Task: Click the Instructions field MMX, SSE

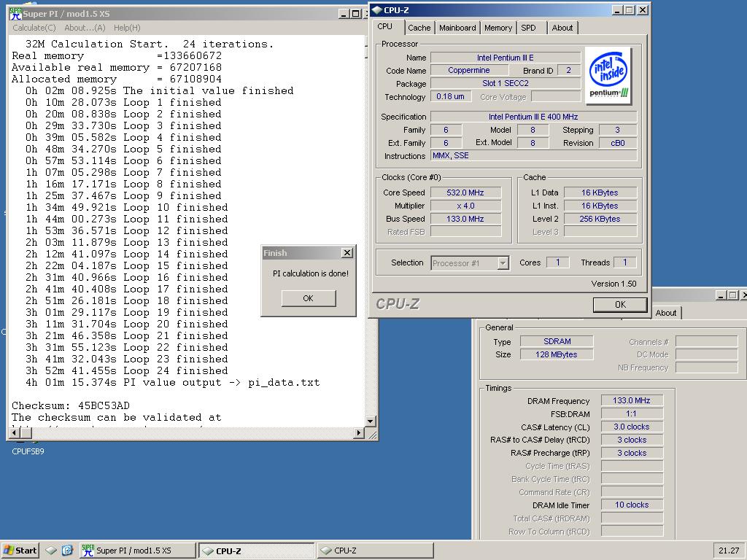Action: pos(533,156)
